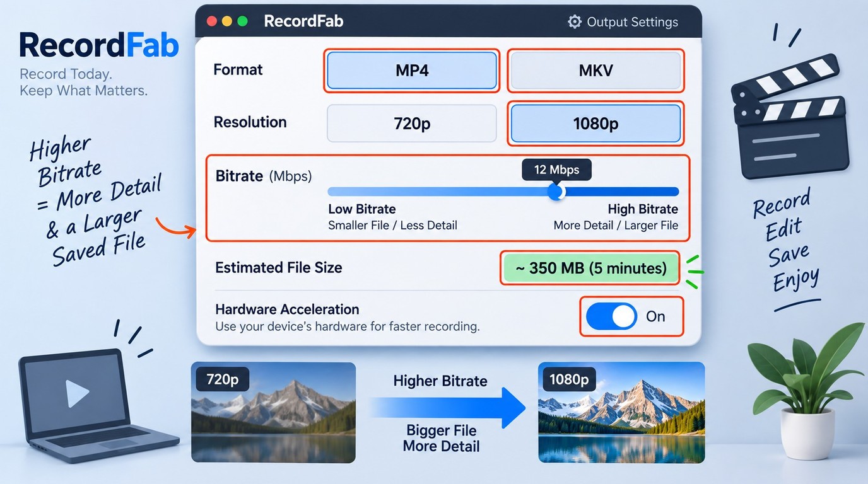This screenshot has height=484, width=868.
Task: Click the 'More Detail / Larger File' text
Action: [x=616, y=226]
